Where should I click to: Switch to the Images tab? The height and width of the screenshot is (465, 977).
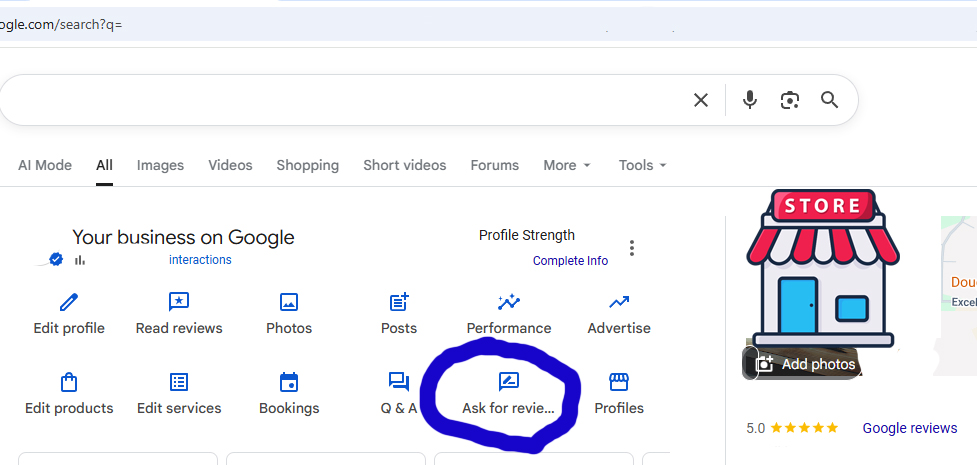160,165
